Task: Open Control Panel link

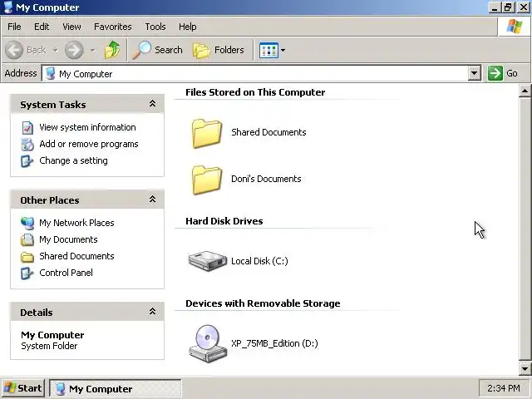Action: (x=66, y=273)
